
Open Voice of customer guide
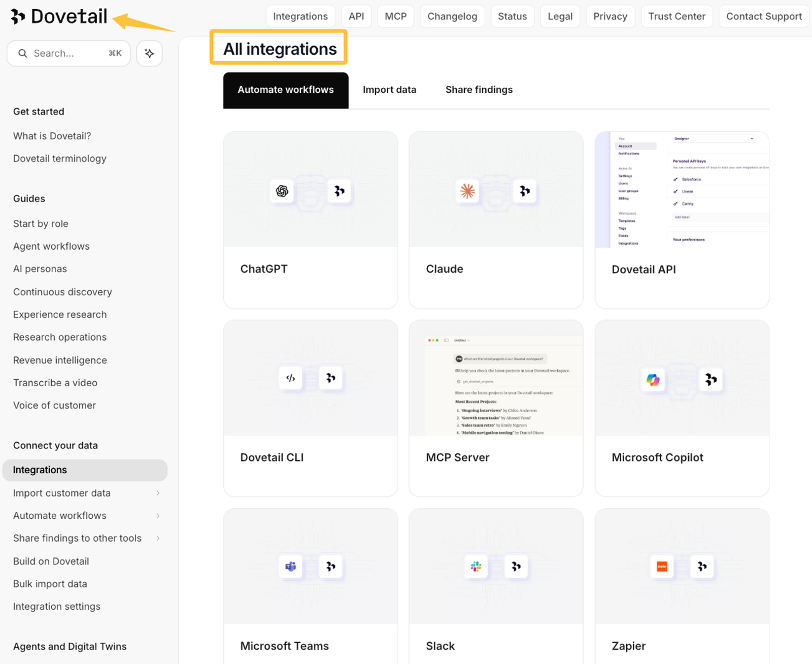point(54,406)
